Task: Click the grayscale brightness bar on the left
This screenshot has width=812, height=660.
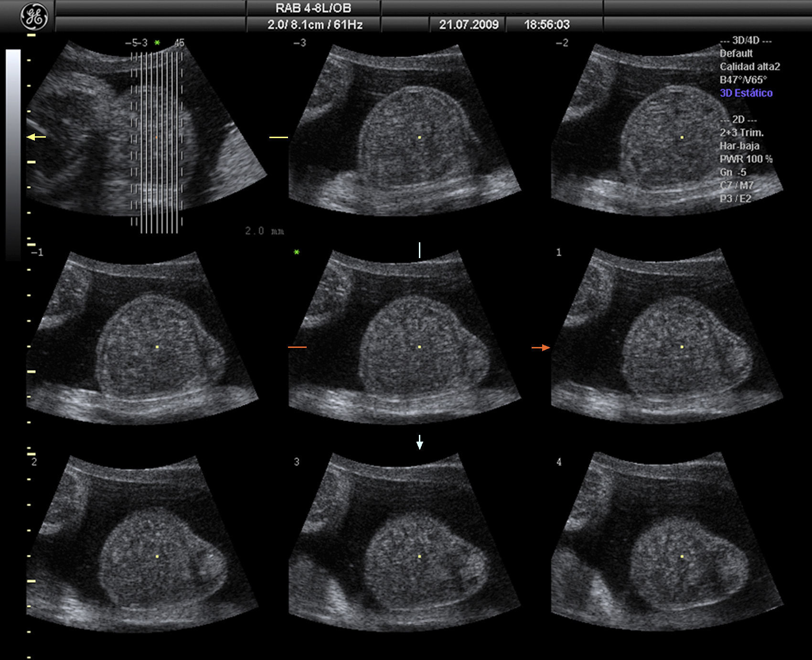Action: tap(13, 153)
